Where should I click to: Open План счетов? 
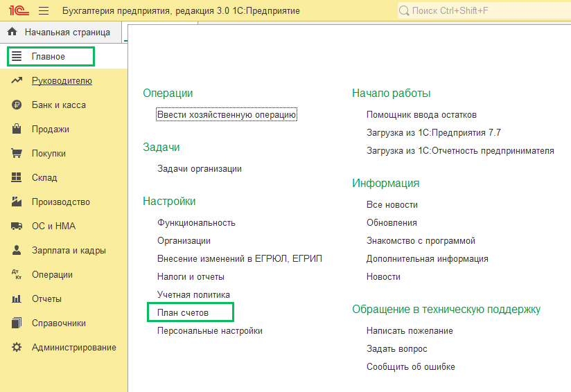[x=183, y=312]
